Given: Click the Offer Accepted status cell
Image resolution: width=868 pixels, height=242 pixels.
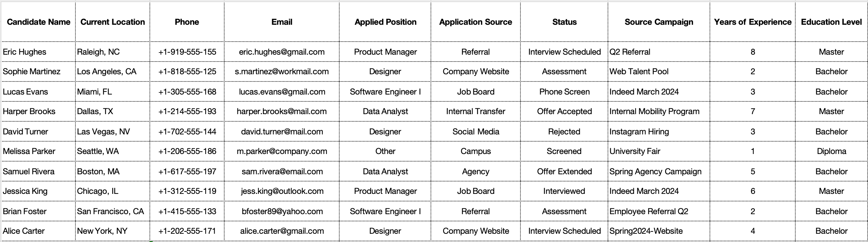Looking at the screenshot, I should (564, 111).
